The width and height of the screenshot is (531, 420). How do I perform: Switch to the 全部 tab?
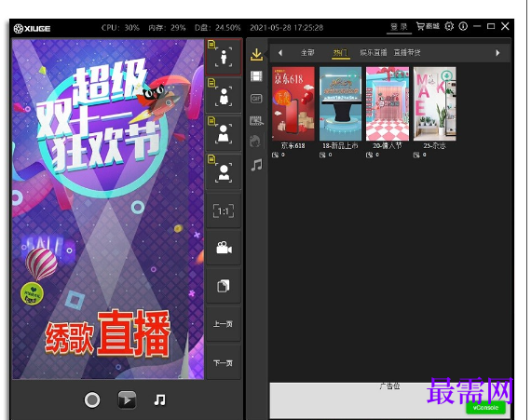307,52
